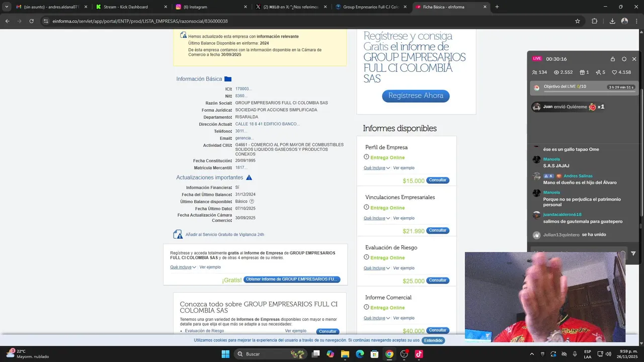Click the Windows taskbar Buscar search box
The height and width of the screenshot is (362, 644).
[270, 354]
